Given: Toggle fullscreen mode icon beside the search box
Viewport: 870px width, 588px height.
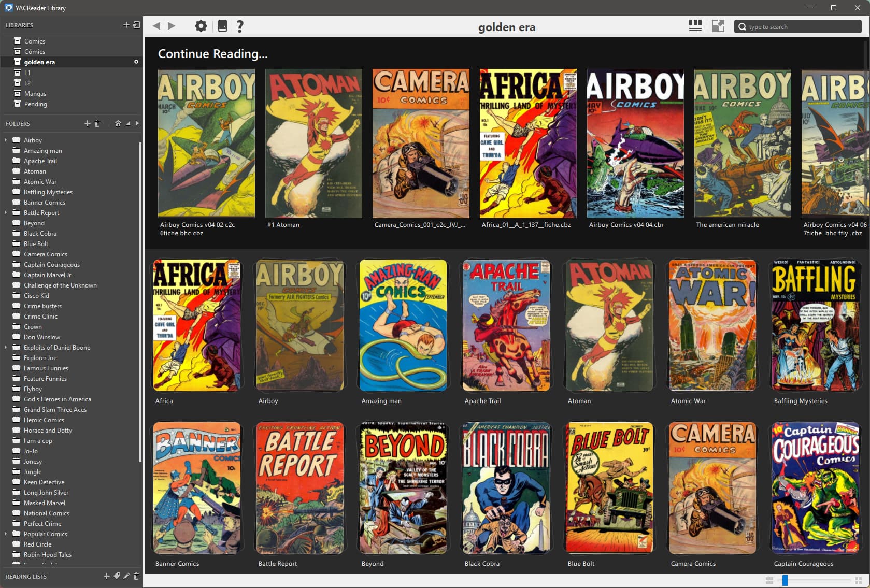Looking at the screenshot, I should [x=718, y=26].
